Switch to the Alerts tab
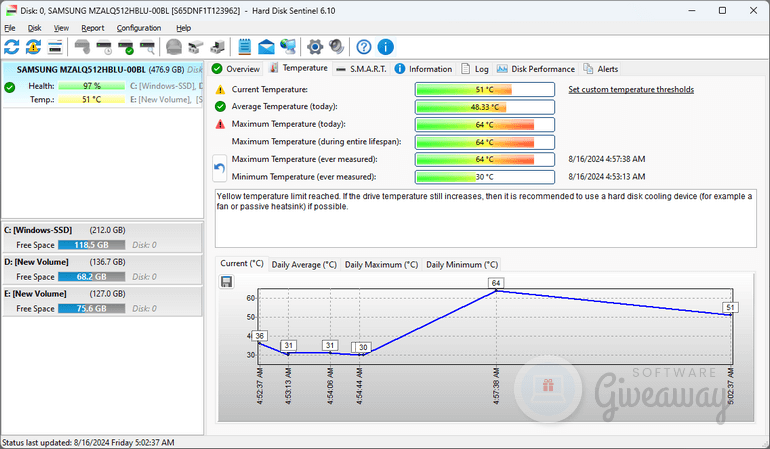This screenshot has height=449, width=770. click(601, 69)
